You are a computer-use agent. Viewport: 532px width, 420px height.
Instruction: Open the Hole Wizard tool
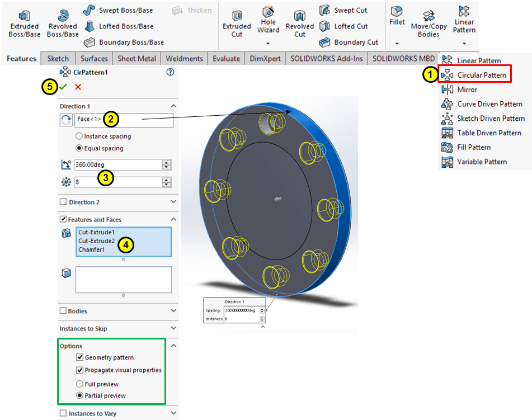click(x=268, y=12)
